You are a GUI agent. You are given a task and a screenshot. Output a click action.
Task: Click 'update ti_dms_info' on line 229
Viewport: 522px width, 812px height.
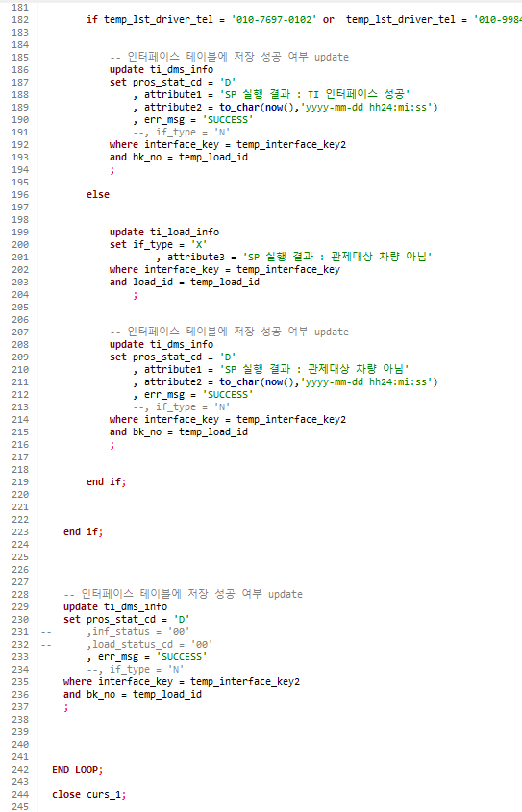pos(115,607)
